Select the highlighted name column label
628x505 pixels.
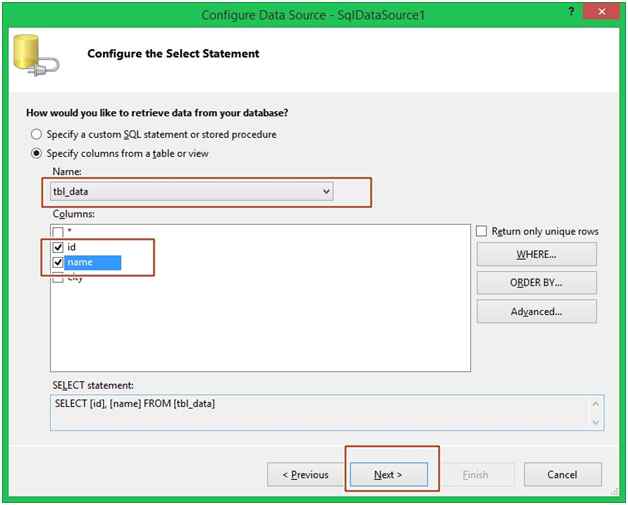[93, 262]
